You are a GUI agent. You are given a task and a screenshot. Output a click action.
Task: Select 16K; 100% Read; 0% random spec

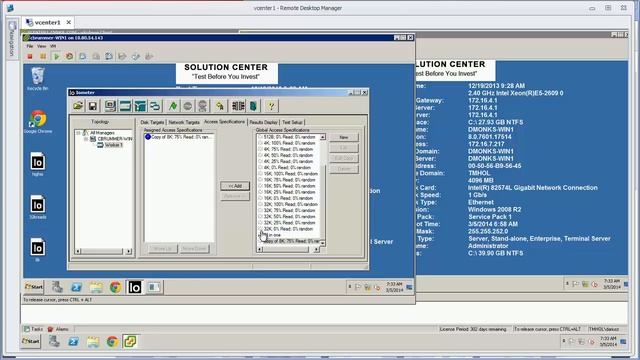click(x=288, y=174)
